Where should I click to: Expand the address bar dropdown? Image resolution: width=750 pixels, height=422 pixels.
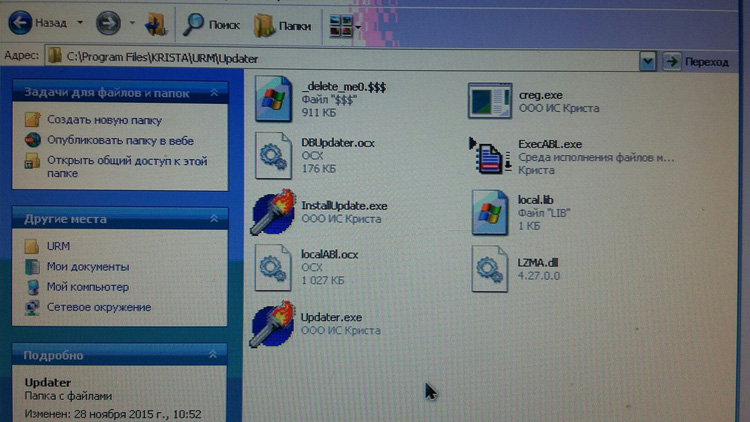click(648, 61)
